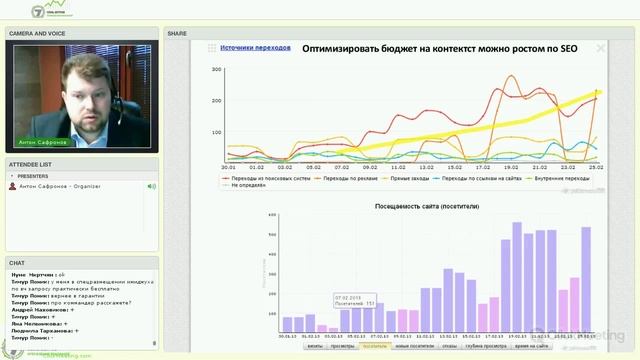Click the tallest bar for 19.02.13 in the bar chart
640x360 pixels.
click(517, 277)
